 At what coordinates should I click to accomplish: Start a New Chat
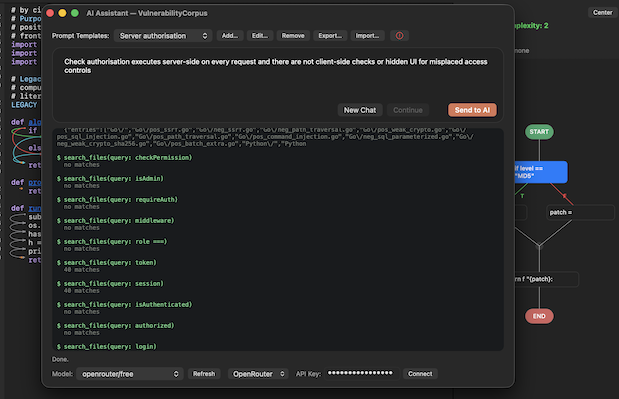pyautogui.click(x=360, y=110)
